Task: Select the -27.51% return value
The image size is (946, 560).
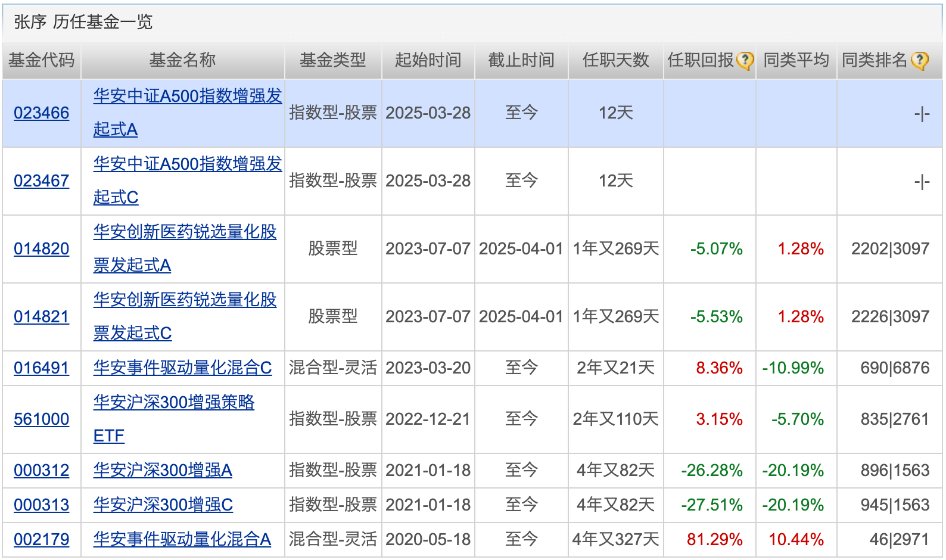Action: pos(712,505)
